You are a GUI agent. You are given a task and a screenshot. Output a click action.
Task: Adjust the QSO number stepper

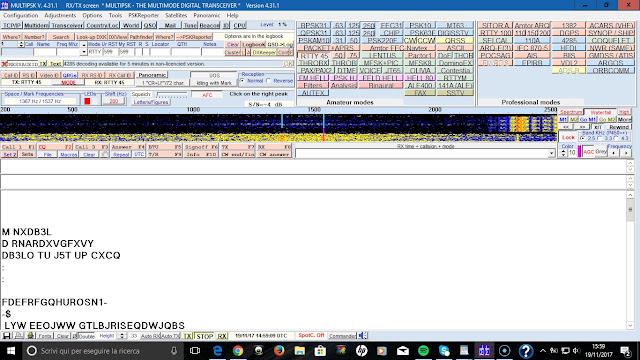(x=21, y=44)
